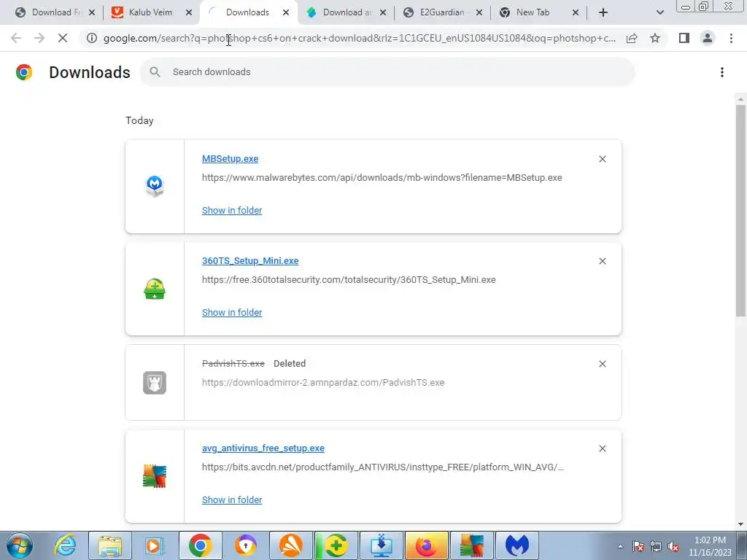Open 360 Total Security taskbar icon
The image size is (747, 560).
tap(336, 545)
